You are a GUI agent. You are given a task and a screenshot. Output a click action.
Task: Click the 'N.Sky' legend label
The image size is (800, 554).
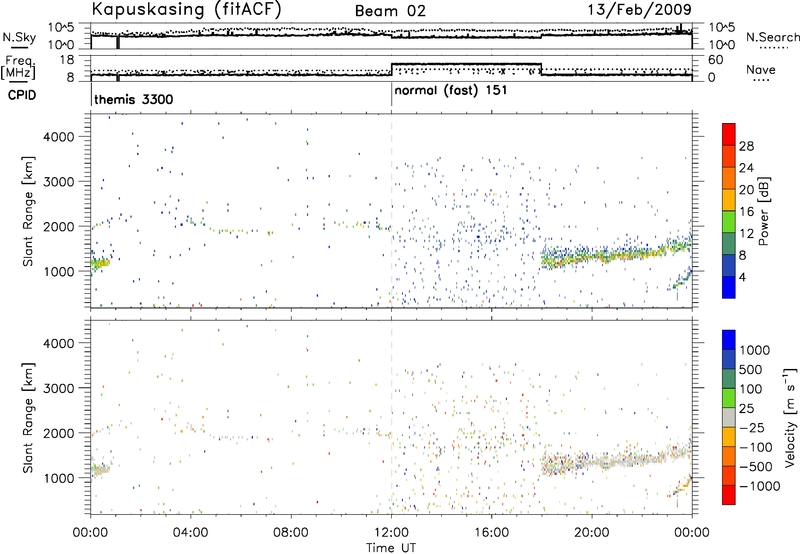point(19,37)
